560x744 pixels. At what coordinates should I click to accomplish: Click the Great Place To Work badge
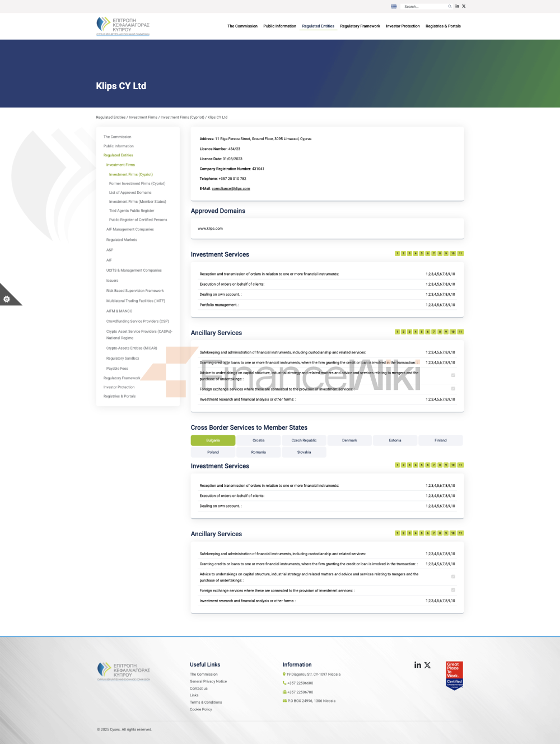pos(454,676)
